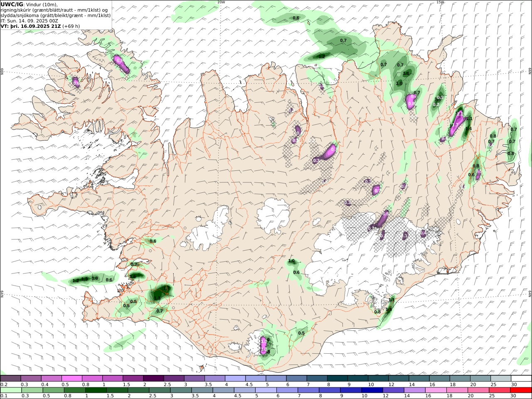Screen dimensions: 532x399
Task: Click upper legend swatch between 12 and 14
Action: [398, 378]
